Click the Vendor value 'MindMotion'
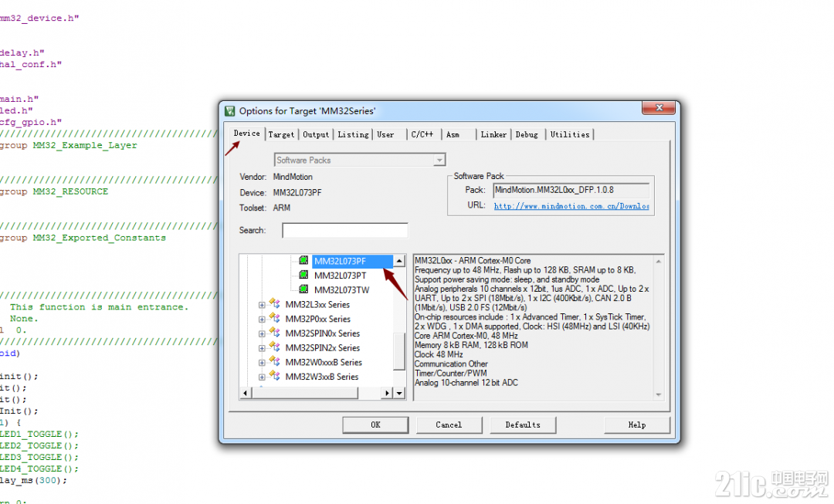The width and height of the screenshot is (834, 504). point(293,177)
